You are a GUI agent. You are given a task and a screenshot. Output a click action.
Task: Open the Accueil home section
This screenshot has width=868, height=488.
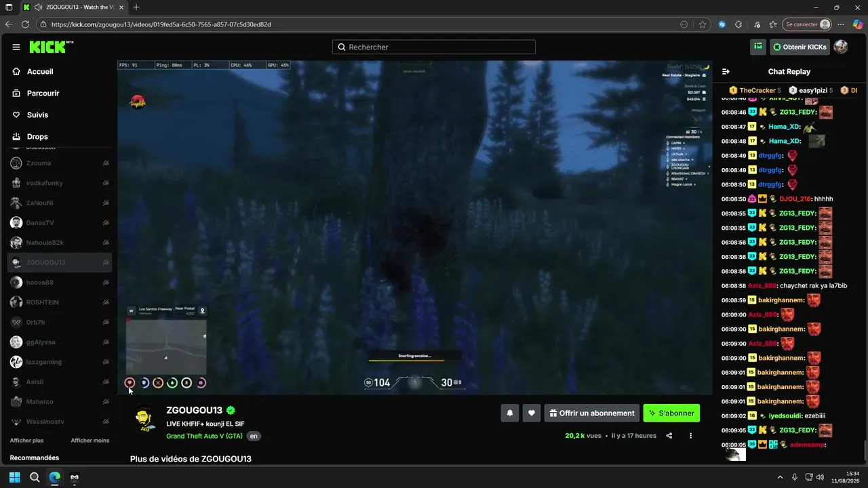(x=40, y=72)
